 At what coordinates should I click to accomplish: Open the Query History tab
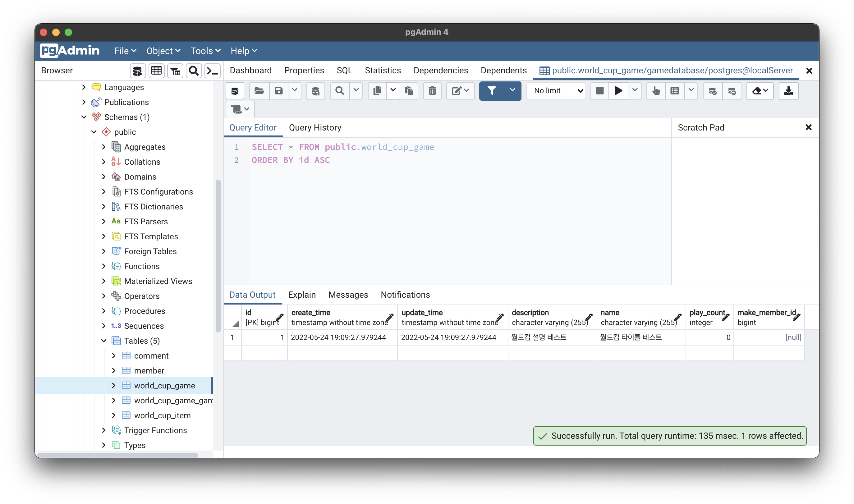315,128
